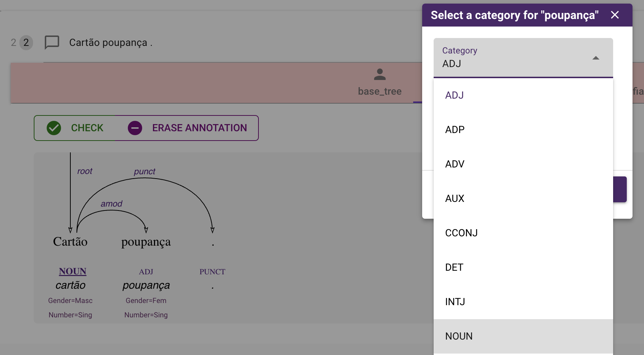Collapse the Category dropdown arrow
The image size is (644, 355).
pos(596,58)
